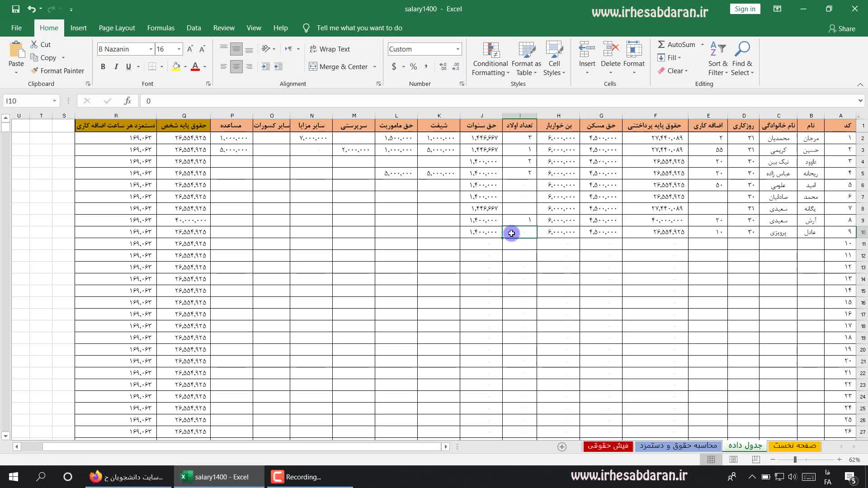The height and width of the screenshot is (488, 868).
Task: Toggle Wrap Text for the cell
Action: point(330,49)
